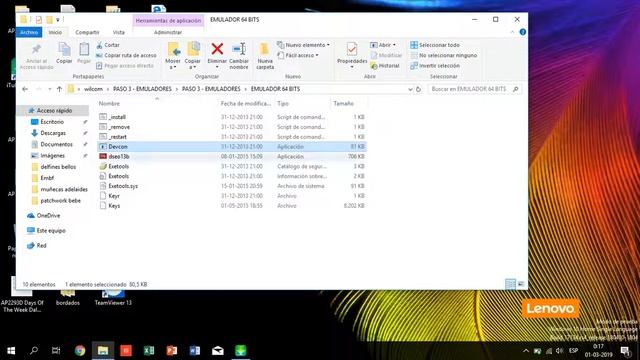Open the delfines bellos folder
The height and width of the screenshot is (360, 640).
58,167
